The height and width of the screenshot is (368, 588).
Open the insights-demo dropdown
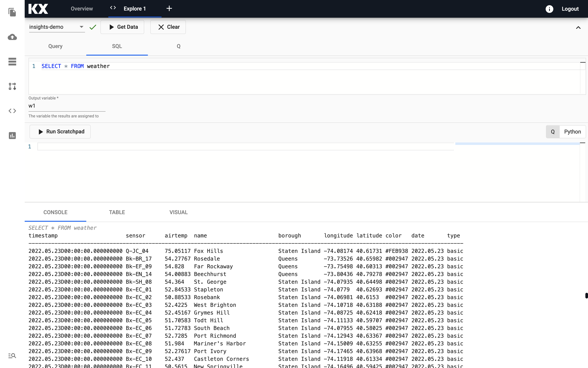click(x=57, y=27)
